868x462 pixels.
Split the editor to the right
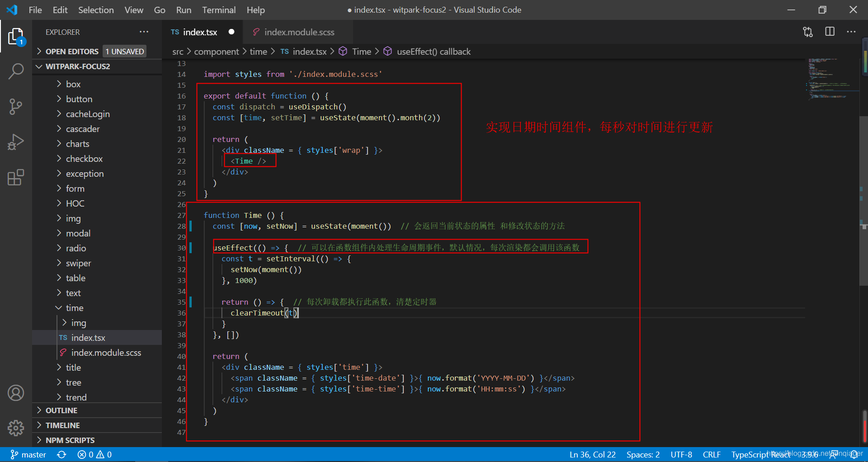pos(830,32)
